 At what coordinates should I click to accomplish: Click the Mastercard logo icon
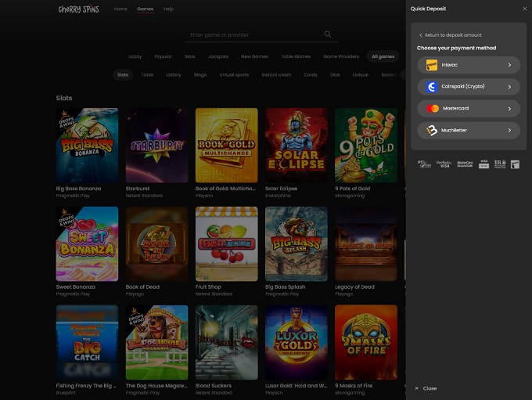[x=432, y=109]
